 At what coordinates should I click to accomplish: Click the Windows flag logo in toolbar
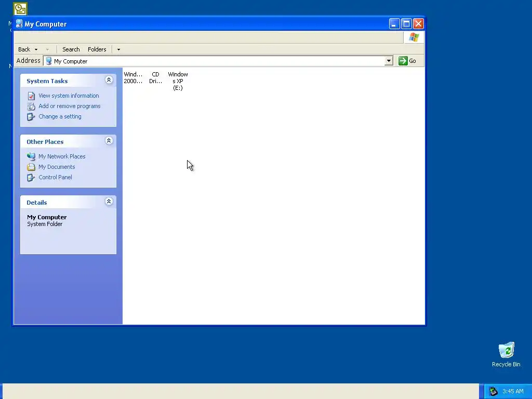[414, 37]
